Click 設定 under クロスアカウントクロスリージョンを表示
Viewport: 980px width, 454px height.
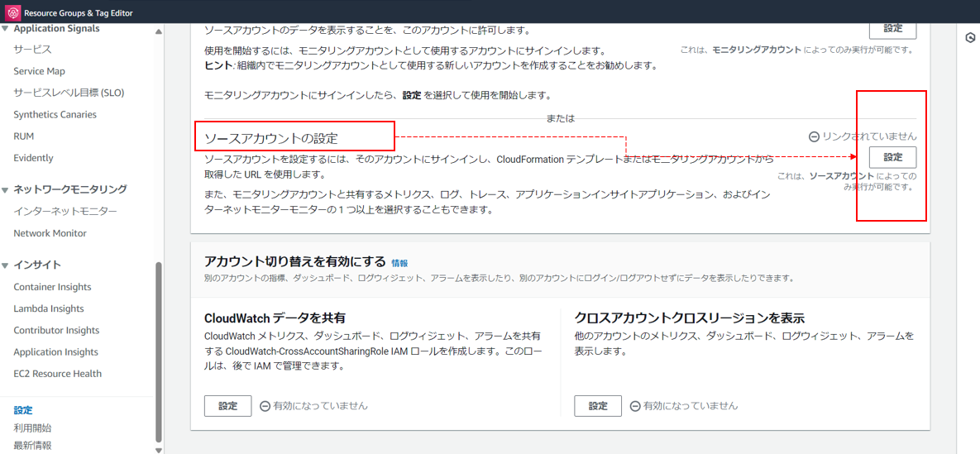click(598, 406)
